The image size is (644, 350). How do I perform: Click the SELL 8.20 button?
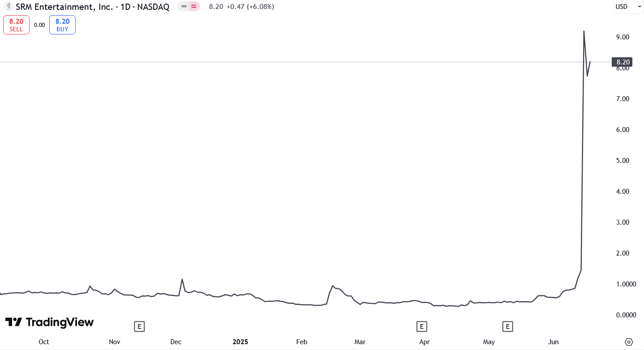[x=16, y=25]
